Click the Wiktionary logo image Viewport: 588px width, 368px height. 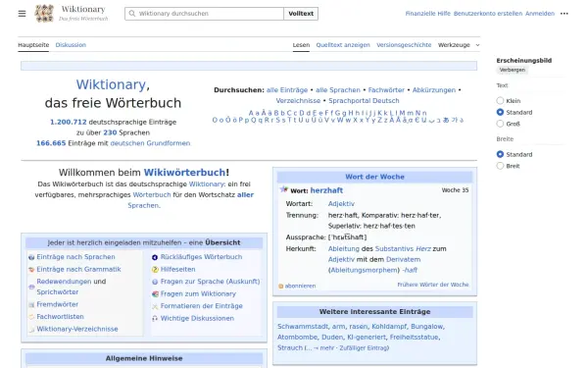click(x=44, y=14)
